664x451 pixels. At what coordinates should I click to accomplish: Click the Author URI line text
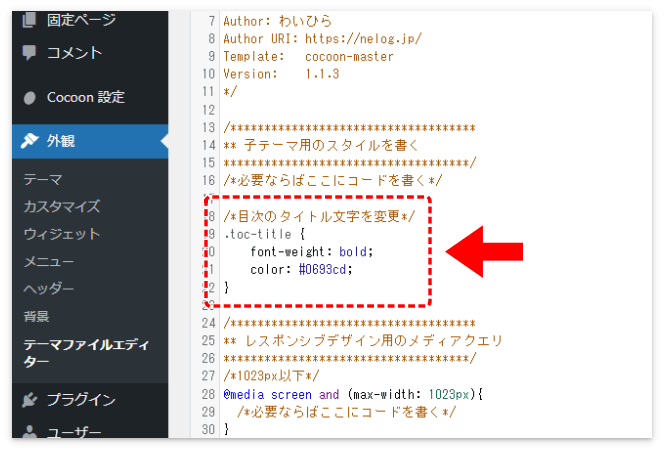[x=322, y=39]
